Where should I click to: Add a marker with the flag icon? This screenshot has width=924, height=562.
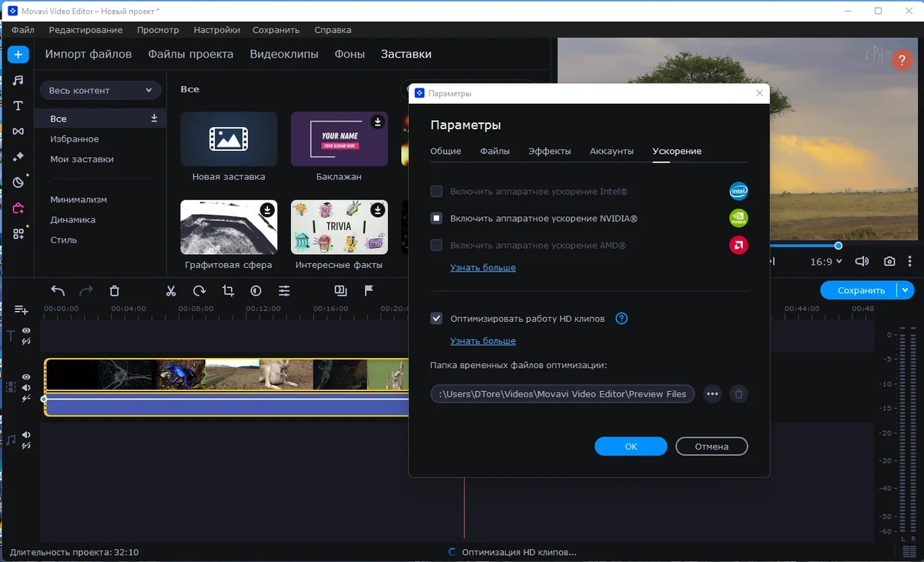[x=369, y=290]
